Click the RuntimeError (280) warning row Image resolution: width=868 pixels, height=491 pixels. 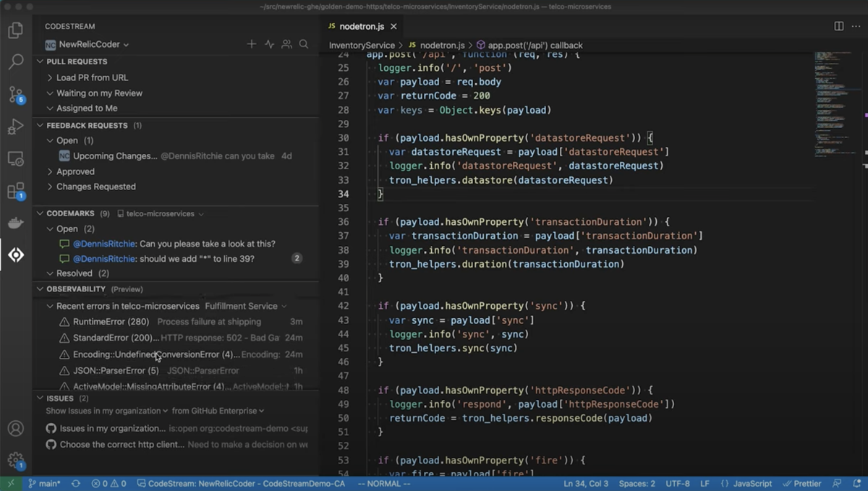179,322
